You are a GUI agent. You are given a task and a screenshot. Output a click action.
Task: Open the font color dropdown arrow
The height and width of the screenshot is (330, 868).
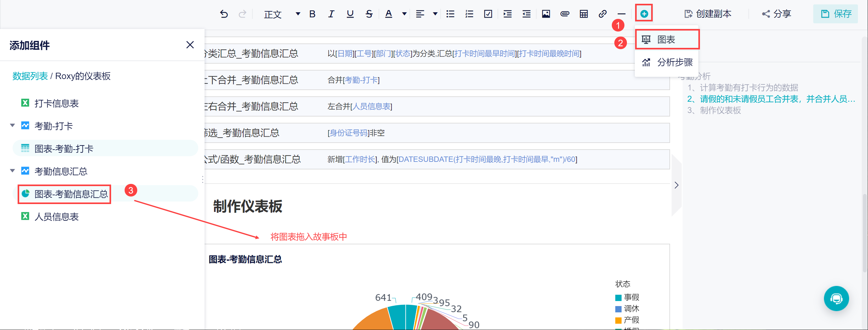(404, 14)
